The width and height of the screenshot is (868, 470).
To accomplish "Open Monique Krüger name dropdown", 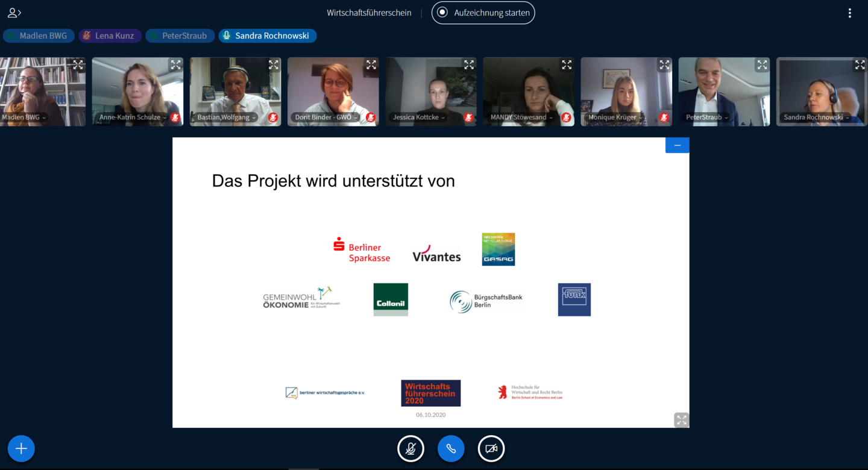I will (615, 117).
